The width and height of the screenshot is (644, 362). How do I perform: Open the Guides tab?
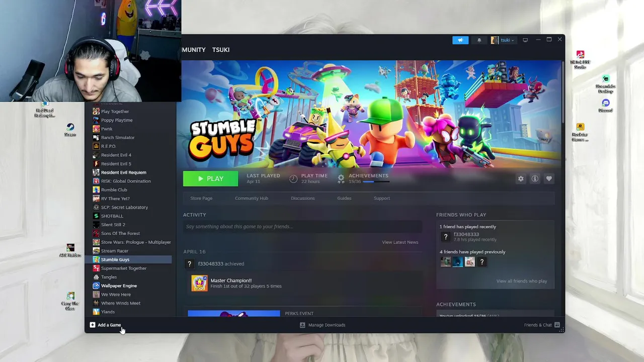click(x=344, y=198)
